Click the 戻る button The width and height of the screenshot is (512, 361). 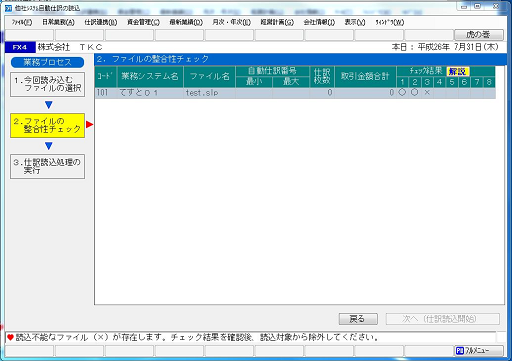point(358,319)
